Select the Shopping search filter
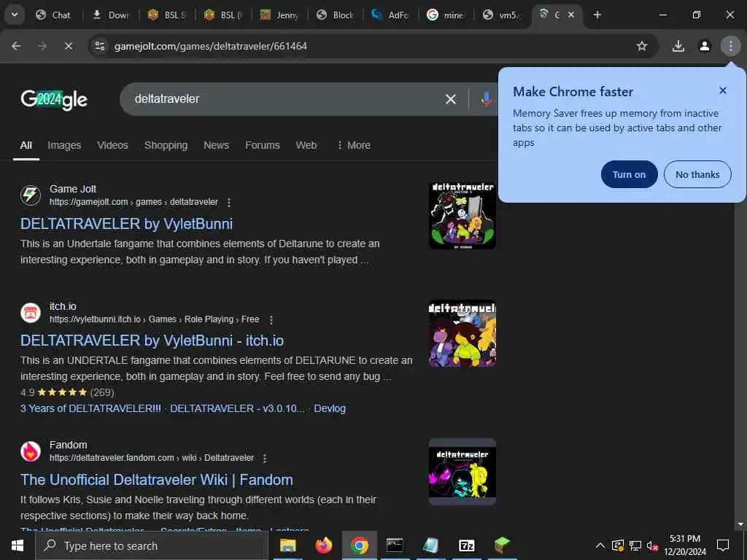The height and width of the screenshot is (560, 747). point(166,145)
